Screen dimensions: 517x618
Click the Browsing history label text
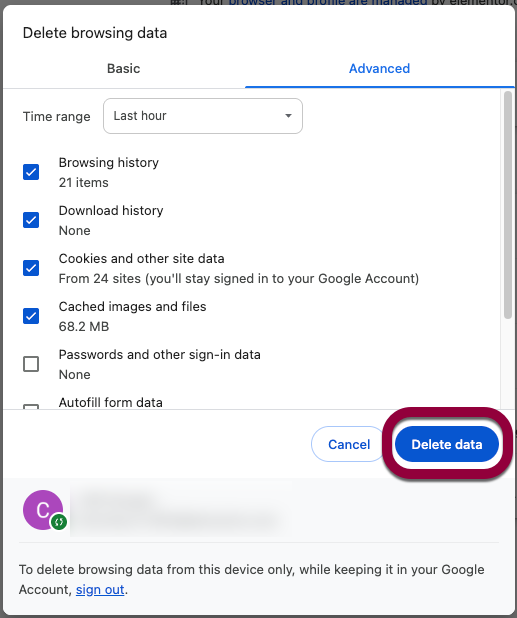pyautogui.click(x=109, y=162)
